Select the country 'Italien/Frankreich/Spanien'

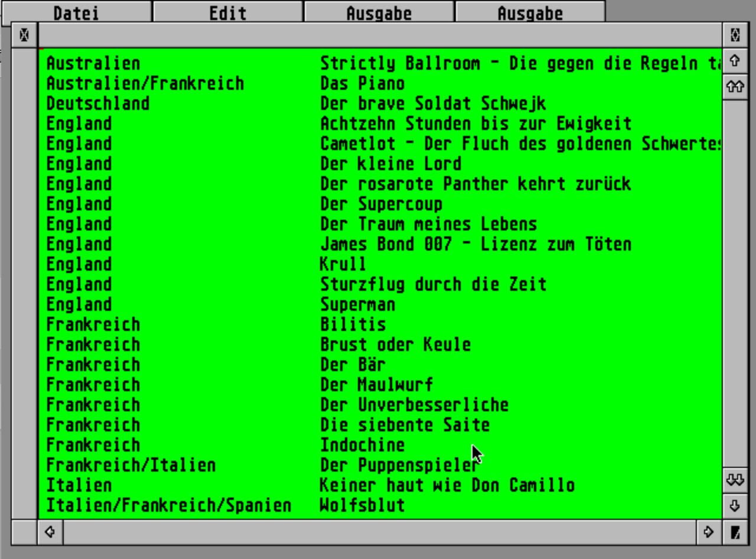click(x=169, y=505)
